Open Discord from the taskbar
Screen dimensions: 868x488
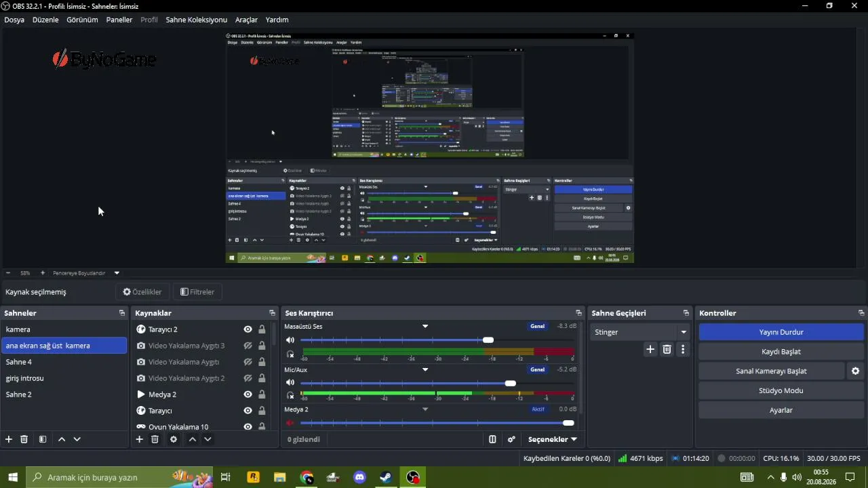tap(359, 477)
